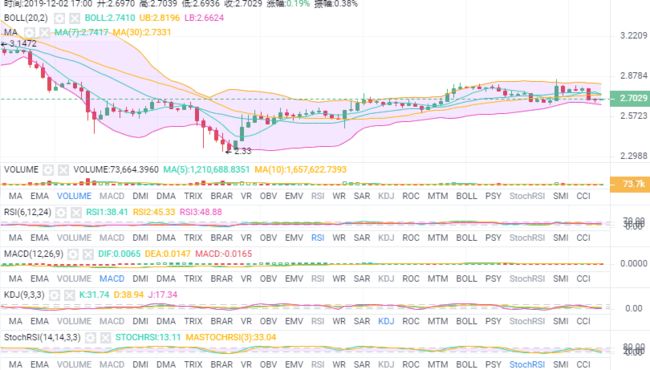650x370 pixels.
Task: Close the RSI(6,12,24) panel with its X icon
Action: coord(76,213)
